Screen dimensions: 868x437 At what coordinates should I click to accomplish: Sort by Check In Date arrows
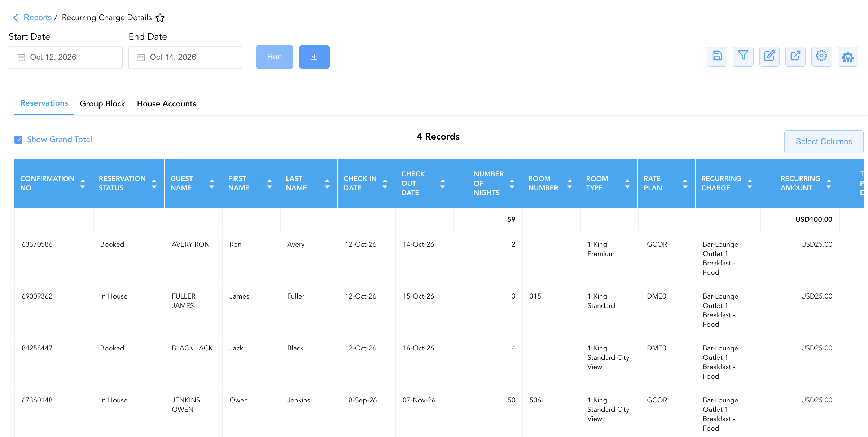(x=385, y=184)
